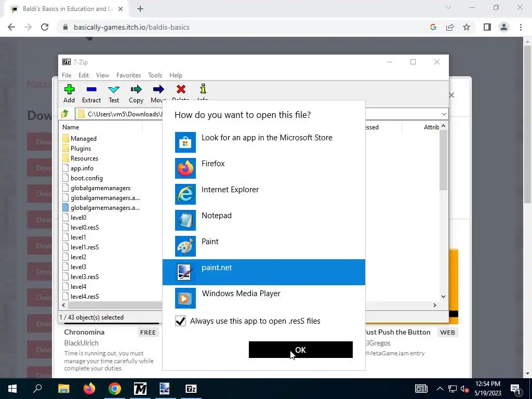
Task: Open the 7-Zip Edit menu
Action: click(84, 75)
